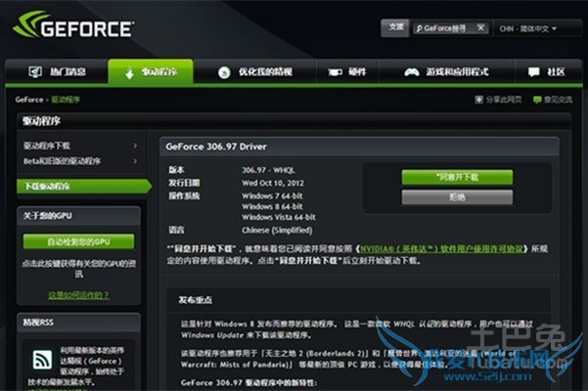Expand the chevron beside 驱动程序下载

(135, 146)
